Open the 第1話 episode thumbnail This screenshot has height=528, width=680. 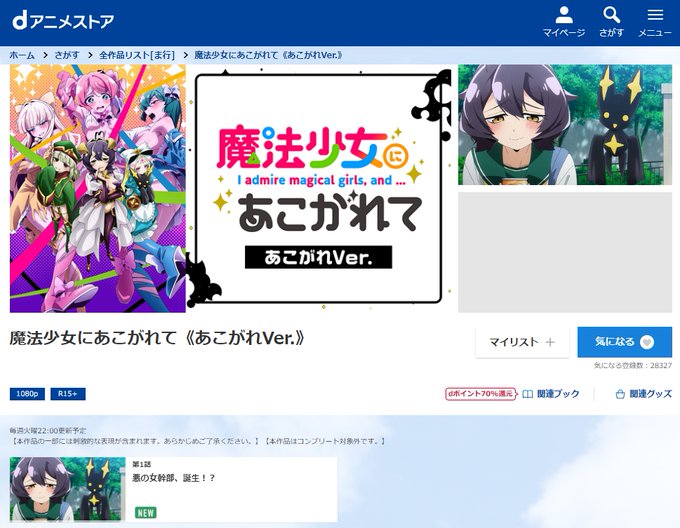pyautogui.click(x=68, y=489)
